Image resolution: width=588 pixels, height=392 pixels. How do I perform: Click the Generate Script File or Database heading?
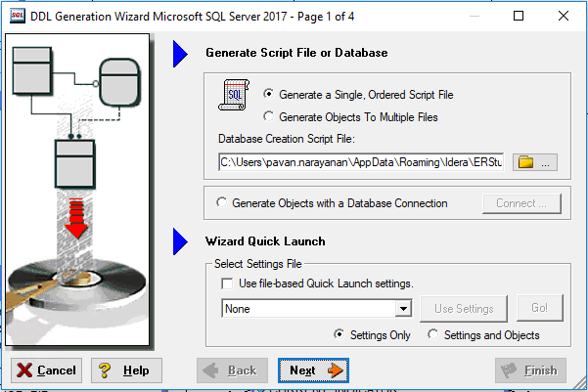coord(296,53)
